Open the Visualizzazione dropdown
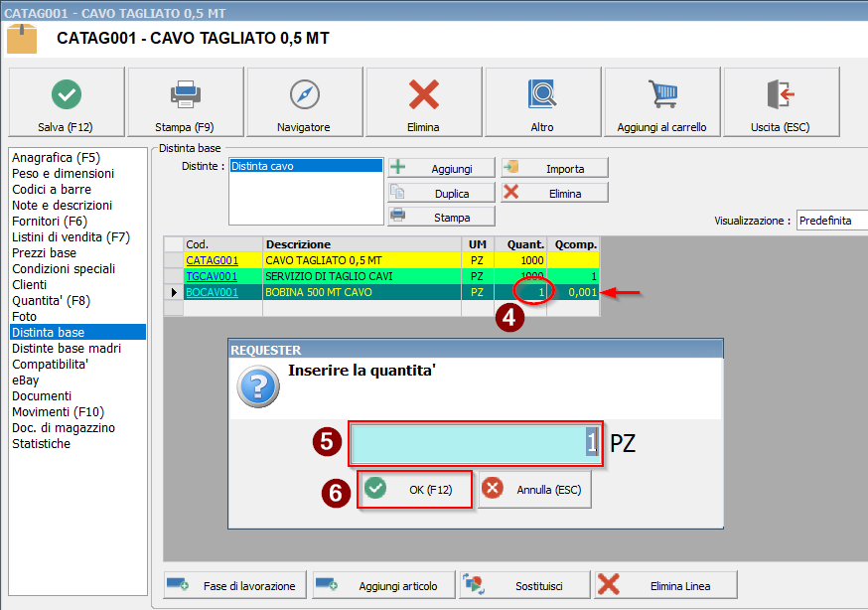This screenshot has height=610, width=868. [831, 221]
